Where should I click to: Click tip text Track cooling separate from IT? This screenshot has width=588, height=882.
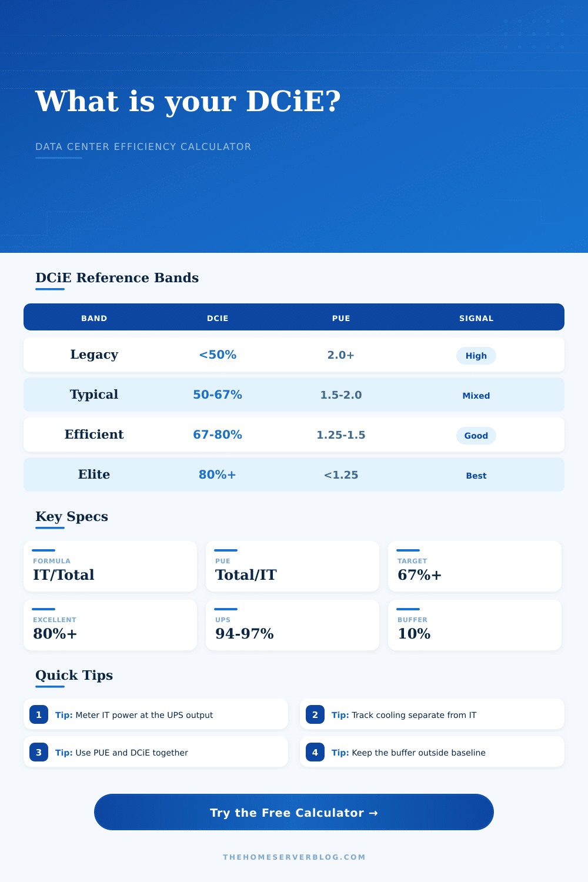[x=414, y=715]
